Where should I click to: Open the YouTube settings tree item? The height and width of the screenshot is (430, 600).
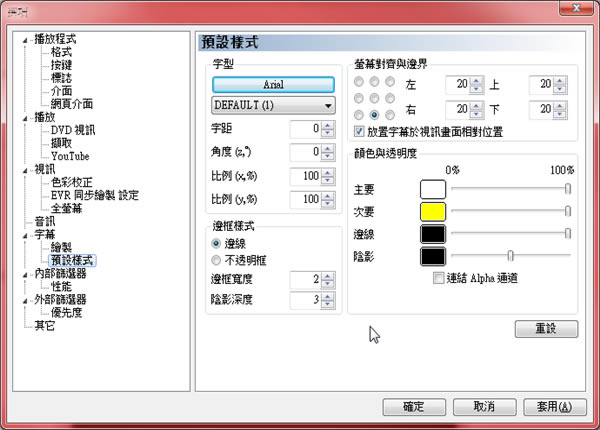click(72, 156)
